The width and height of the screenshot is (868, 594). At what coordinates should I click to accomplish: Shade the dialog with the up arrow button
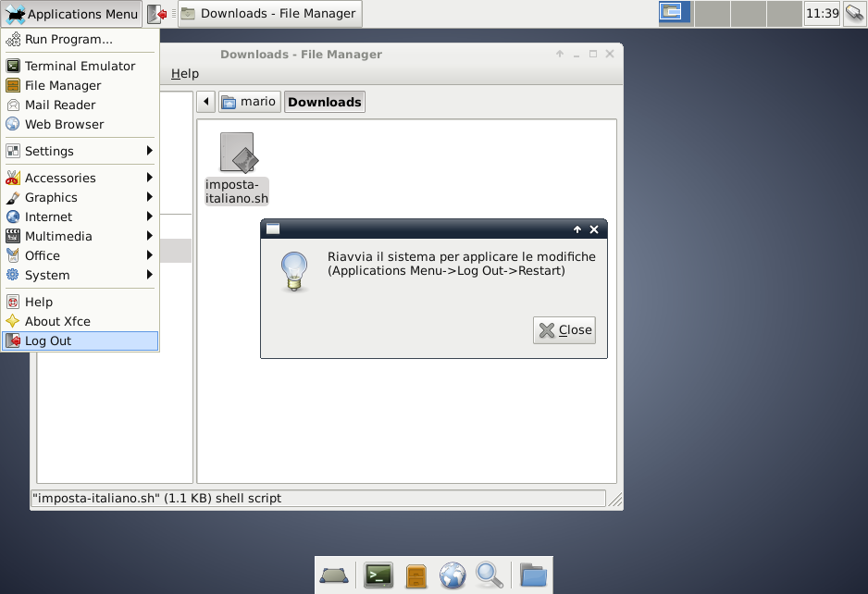pyautogui.click(x=577, y=229)
